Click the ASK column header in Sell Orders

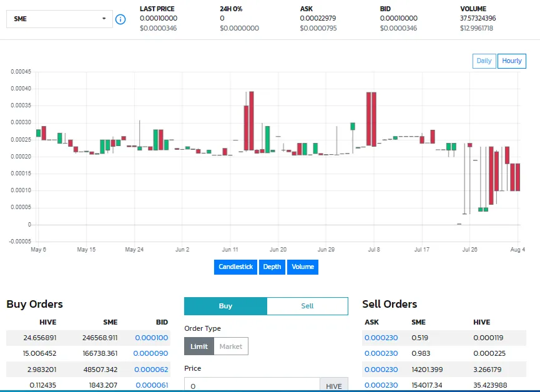coord(371,322)
